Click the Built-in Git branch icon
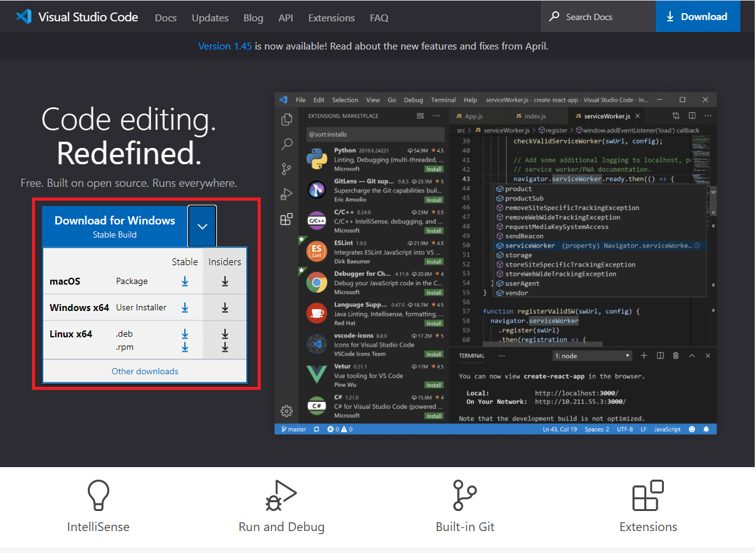 pyautogui.click(x=465, y=496)
